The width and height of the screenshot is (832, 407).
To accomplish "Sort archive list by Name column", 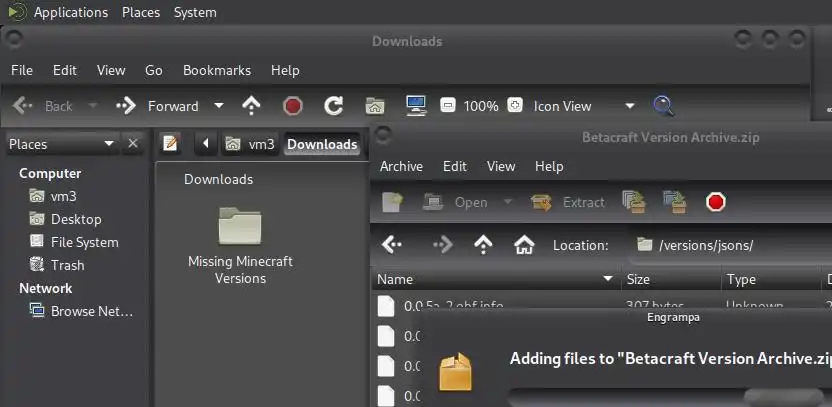I will 496,279.
